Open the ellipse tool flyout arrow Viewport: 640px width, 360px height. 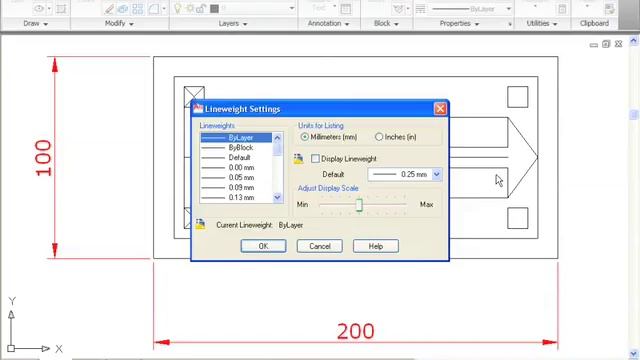pyautogui.click(x=49, y=9)
